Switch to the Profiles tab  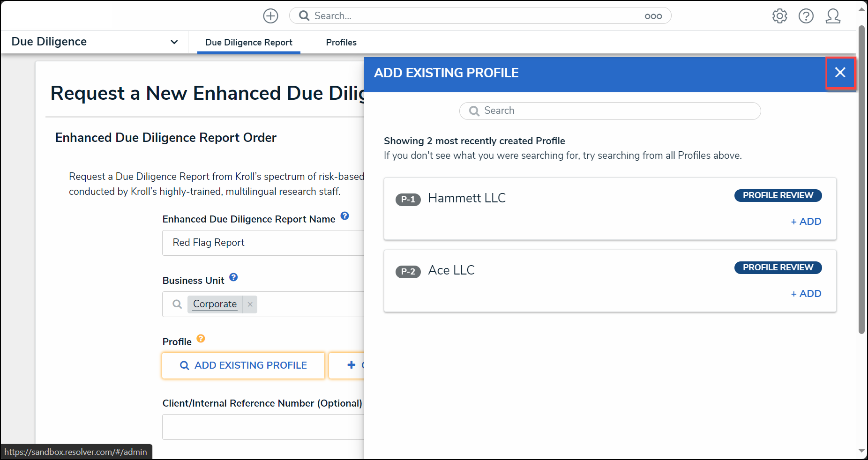tap(341, 43)
